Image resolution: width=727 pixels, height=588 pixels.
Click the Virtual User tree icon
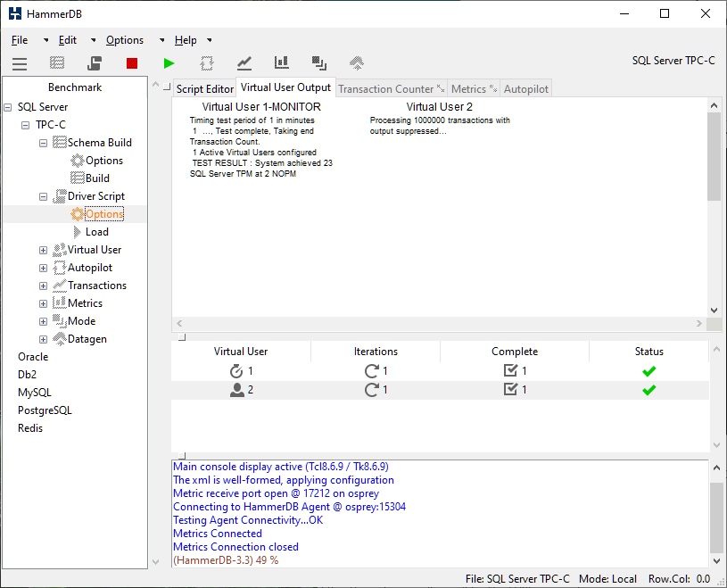(60, 250)
